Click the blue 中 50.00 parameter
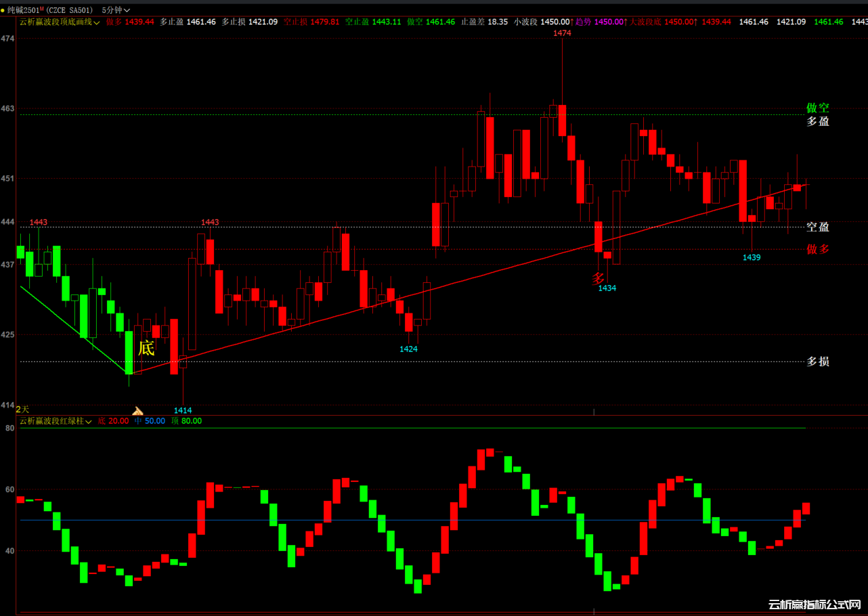Screen dimensions: 868x616 150,421
